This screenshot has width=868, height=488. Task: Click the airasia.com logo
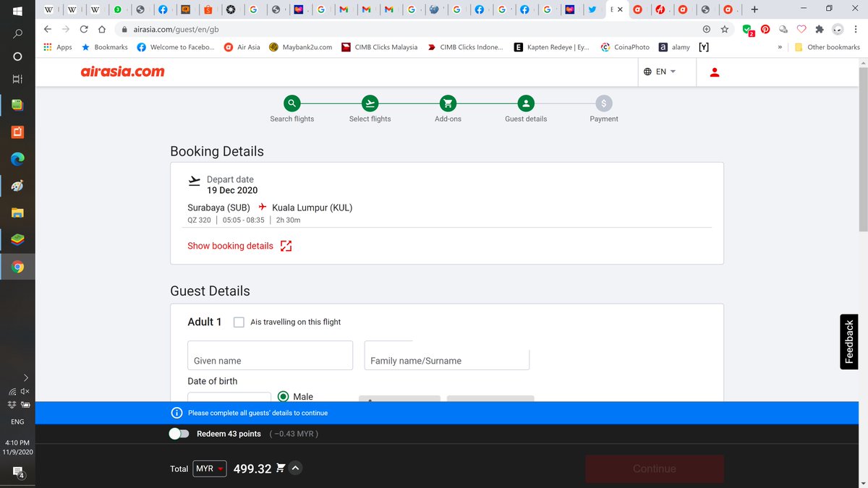coord(123,72)
